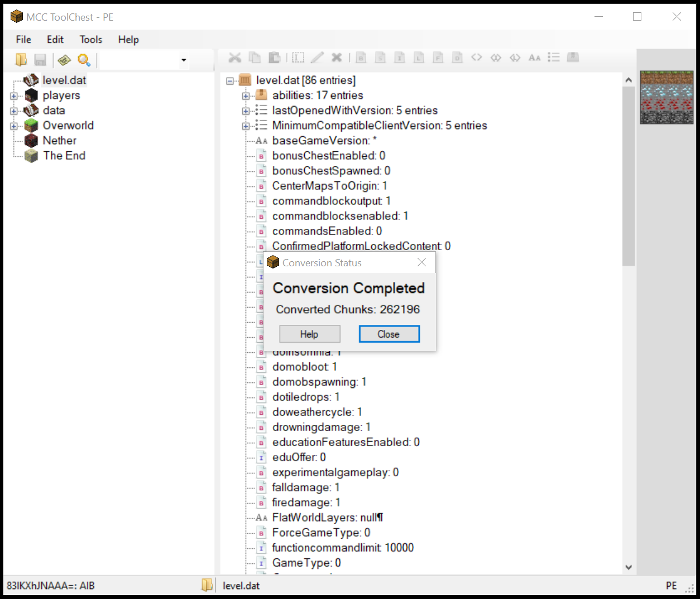
Task: Open the map view toolbar icon
Action: [x=64, y=60]
